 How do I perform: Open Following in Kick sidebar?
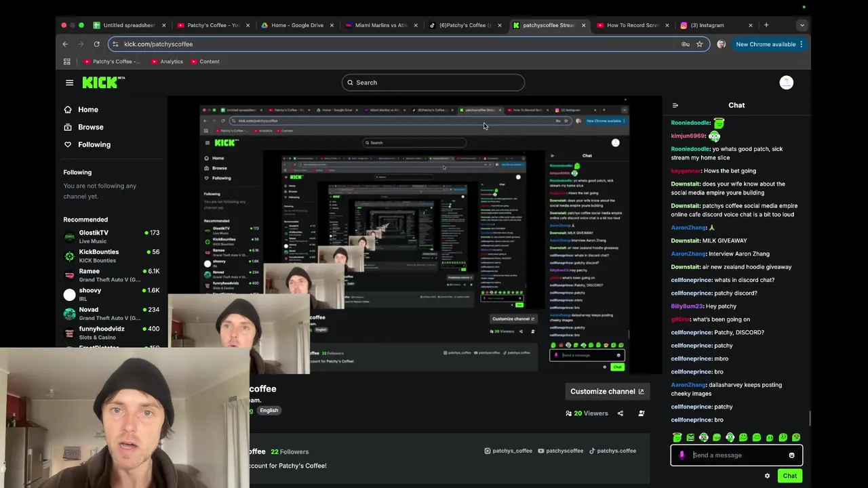coord(87,144)
